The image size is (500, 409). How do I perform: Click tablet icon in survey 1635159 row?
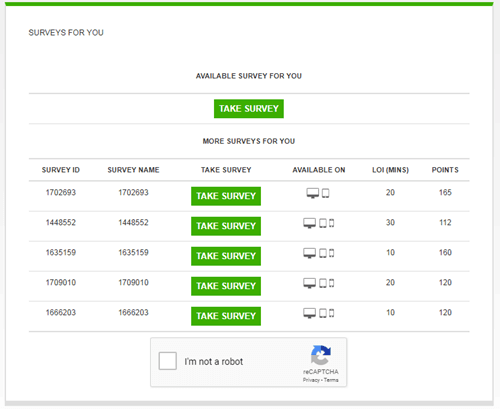[x=323, y=253]
